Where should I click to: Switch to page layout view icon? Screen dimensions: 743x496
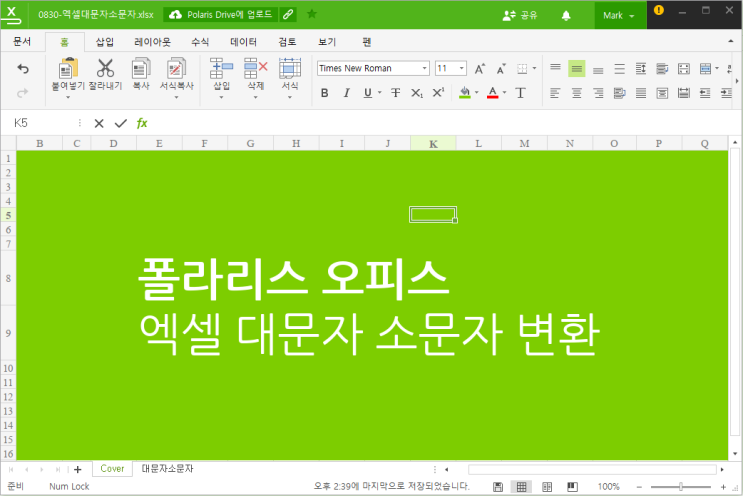click(546, 487)
